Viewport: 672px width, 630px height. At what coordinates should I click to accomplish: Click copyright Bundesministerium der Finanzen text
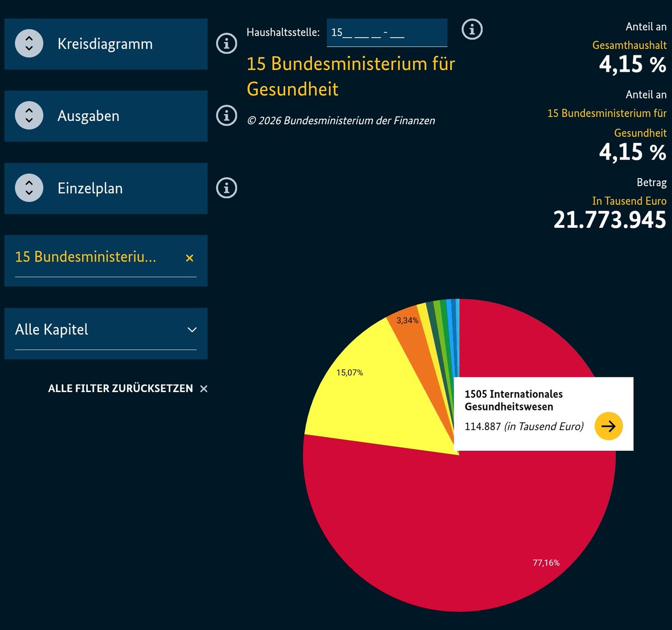[x=341, y=120]
